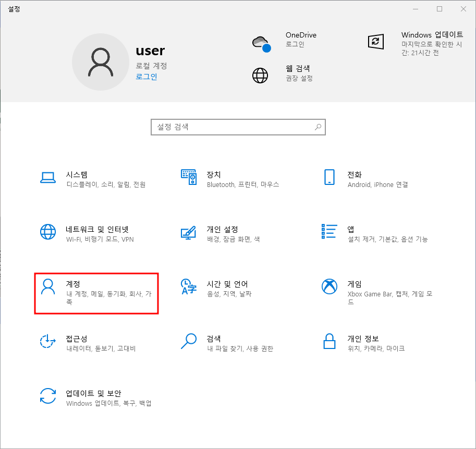This screenshot has width=476, height=449.
Task: Focus the 설정 검색 search field
Action: pos(238,127)
